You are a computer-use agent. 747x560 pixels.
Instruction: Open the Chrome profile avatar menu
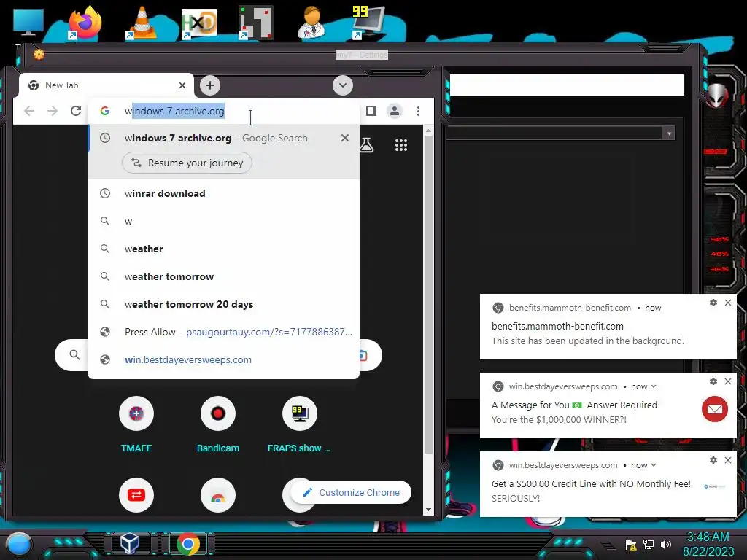pyautogui.click(x=395, y=111)
